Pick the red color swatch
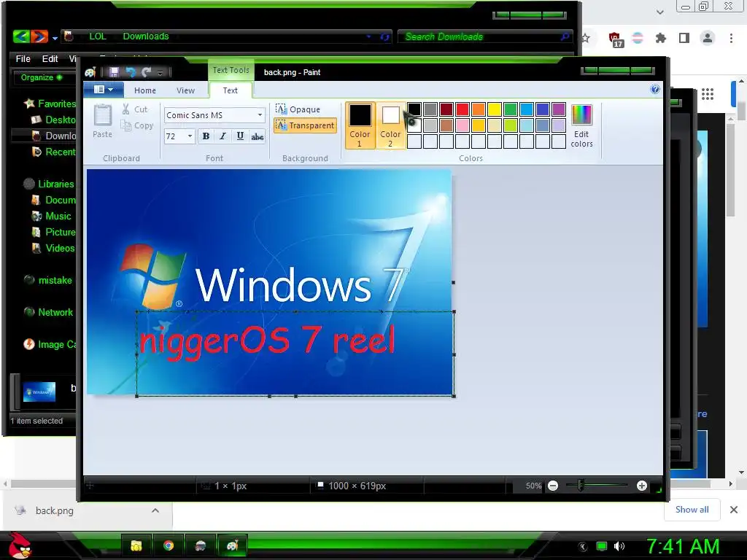Viewport: 747px width, 560px height. click(x=462, y=109)
